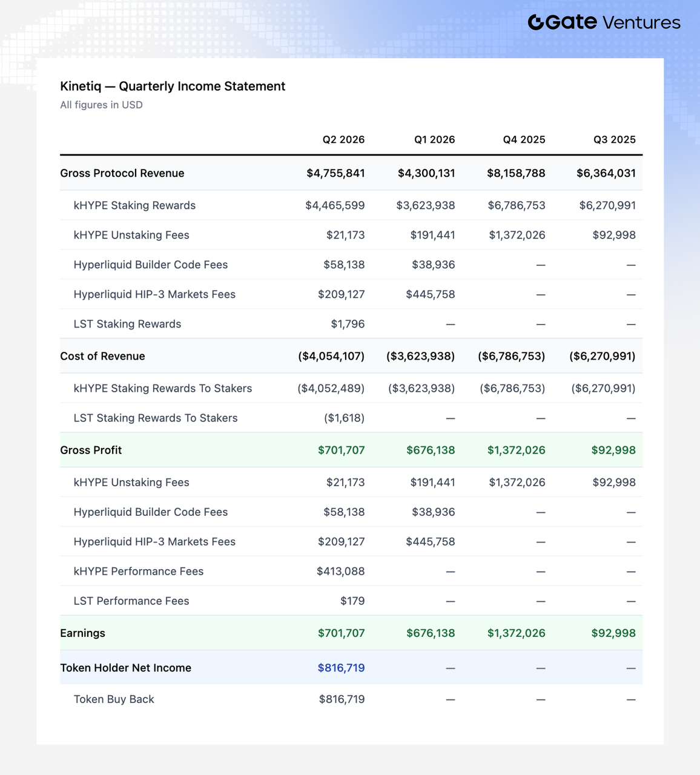Click the Token Buy Back row label
The width and height of the screenshot is (700, 775).
click(x=114, y=699)
